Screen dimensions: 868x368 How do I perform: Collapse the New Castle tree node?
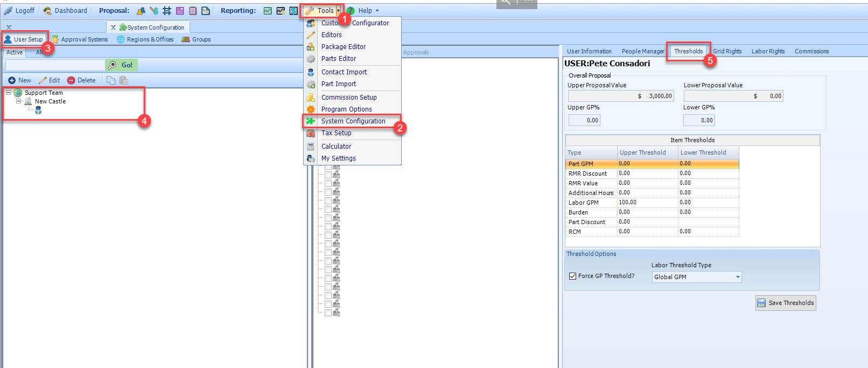click(x=19, y=101)
